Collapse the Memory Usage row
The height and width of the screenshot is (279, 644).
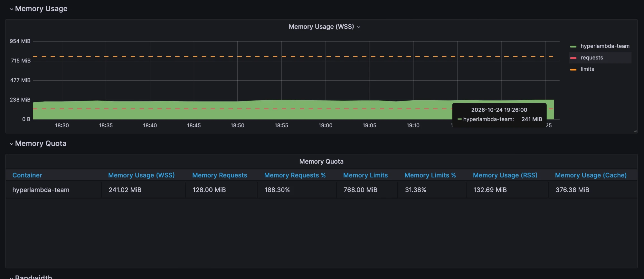click(x=38, y=9)
